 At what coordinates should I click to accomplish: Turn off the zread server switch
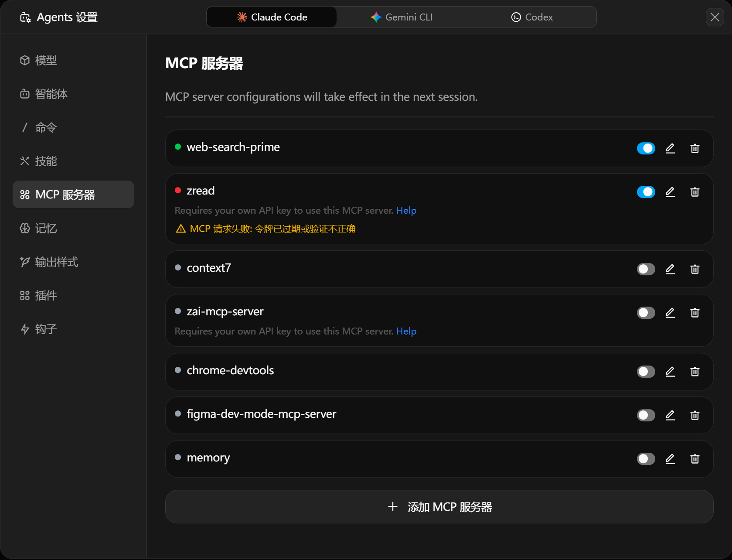(x=646, y=192)
